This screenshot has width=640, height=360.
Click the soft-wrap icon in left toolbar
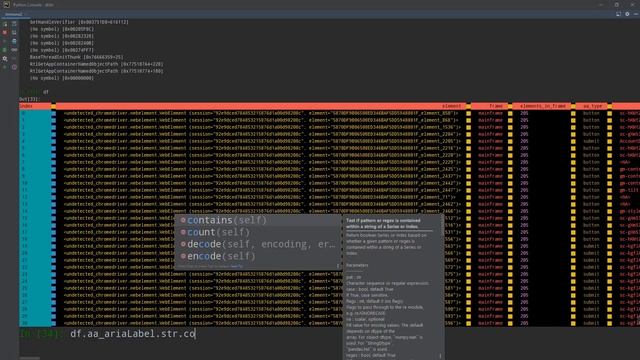14,24
